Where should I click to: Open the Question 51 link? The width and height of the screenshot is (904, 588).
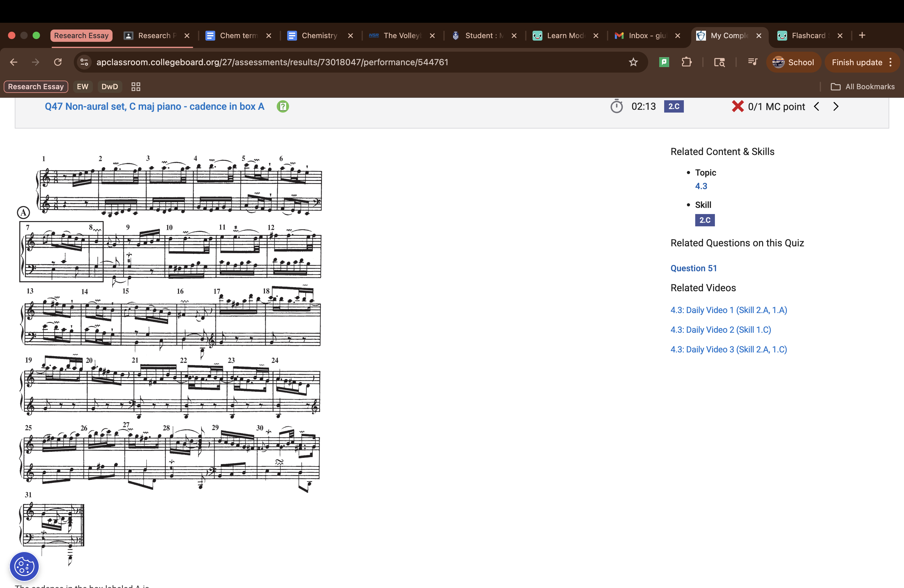(693, 268)
